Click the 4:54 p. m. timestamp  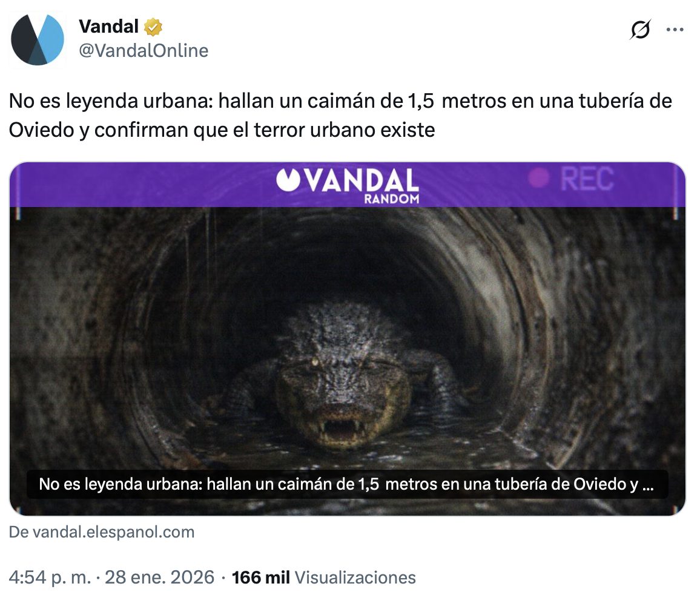point(50,577)
